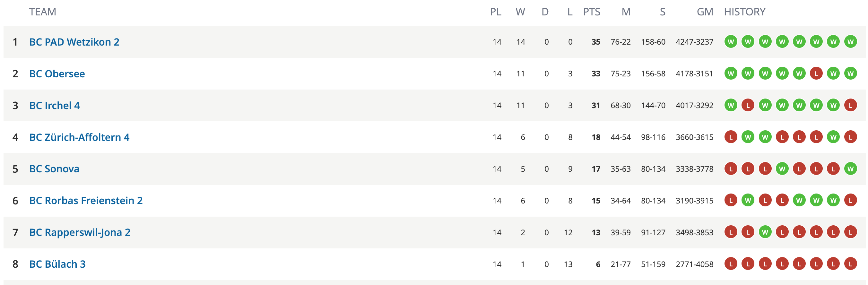Click first red L icon in BC Zürich-Affoltern 4 row

[x=731, y=137]
